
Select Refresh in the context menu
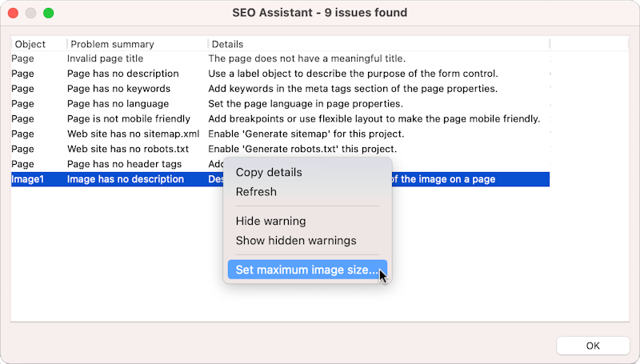click(256, 192)
